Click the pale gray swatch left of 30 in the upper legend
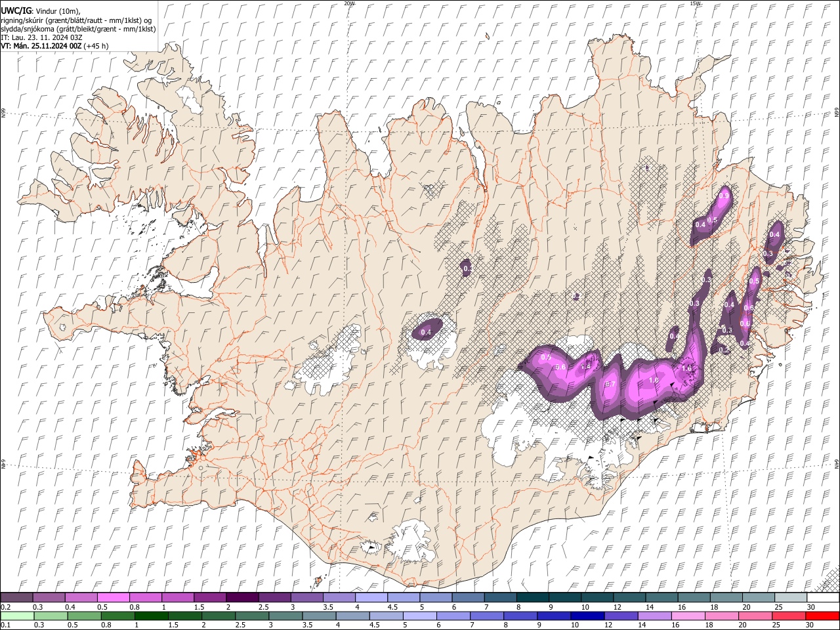This screenshot has width=840, height=630. pos(790,598)
